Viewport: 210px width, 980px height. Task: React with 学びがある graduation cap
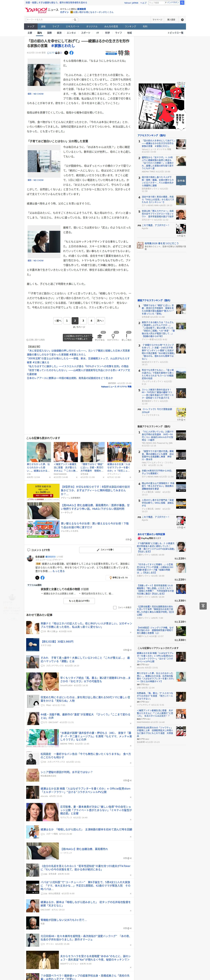tap(100, 337)
